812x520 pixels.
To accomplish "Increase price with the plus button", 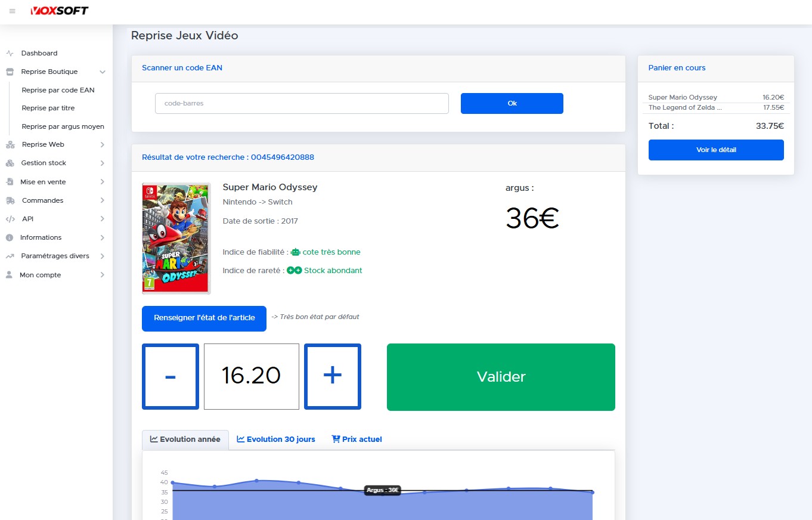I will (x=332, y=376).
